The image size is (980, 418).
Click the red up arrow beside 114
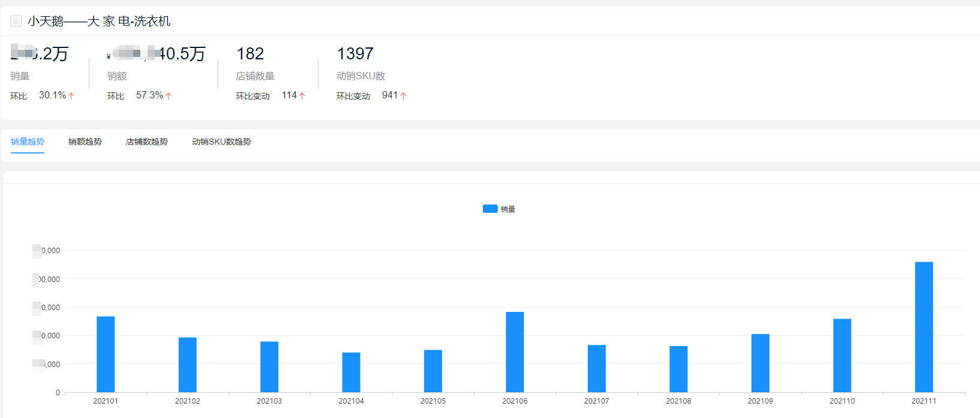point(302,96)
